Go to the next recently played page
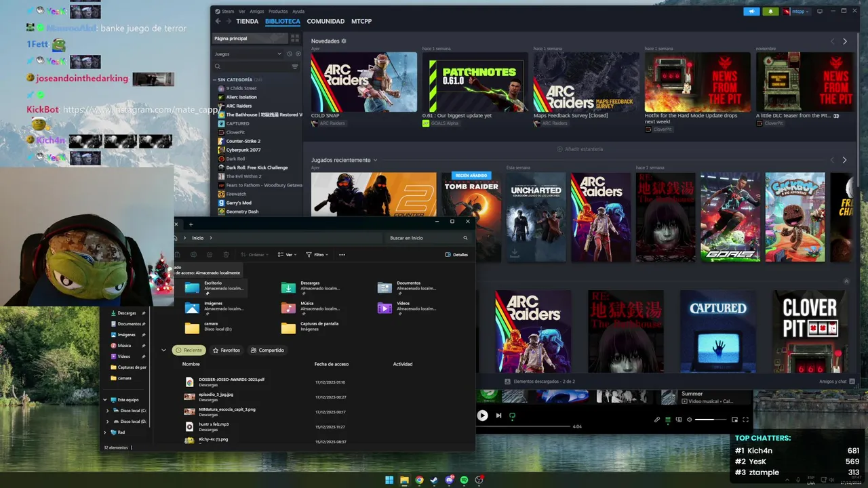Screen dimensions: 868x488 pos(845,160)
